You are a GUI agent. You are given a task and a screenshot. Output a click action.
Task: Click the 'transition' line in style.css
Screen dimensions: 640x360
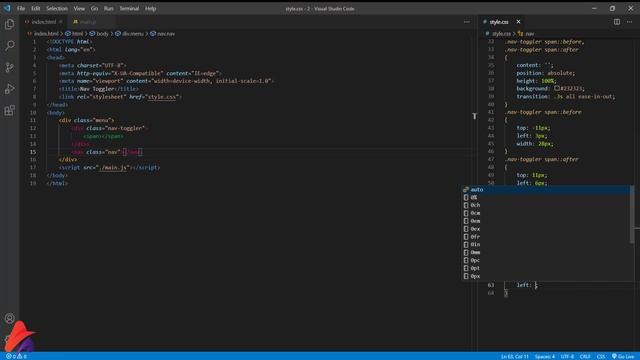565,97
